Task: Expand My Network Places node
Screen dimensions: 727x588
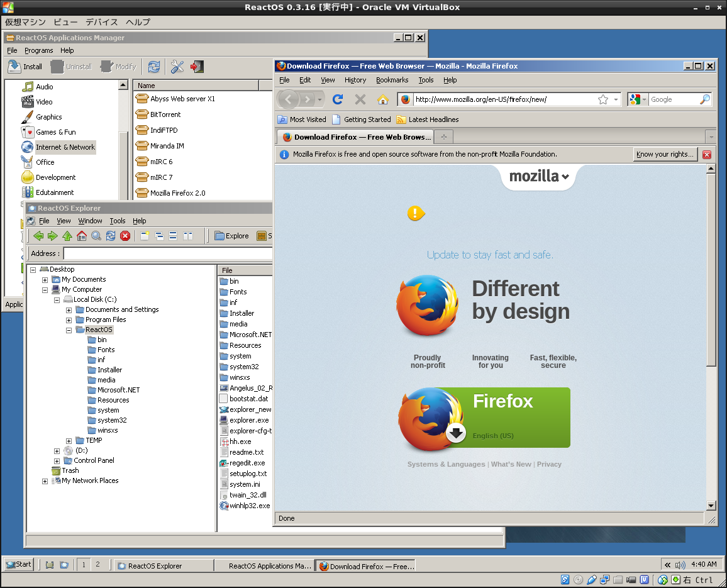Action: pyautogui.click(x=45, y=481)
